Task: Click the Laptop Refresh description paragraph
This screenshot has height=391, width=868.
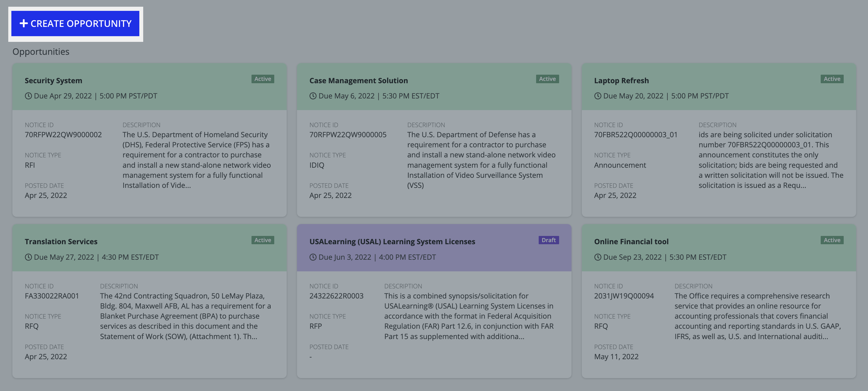Action: [x=771, y=160]
